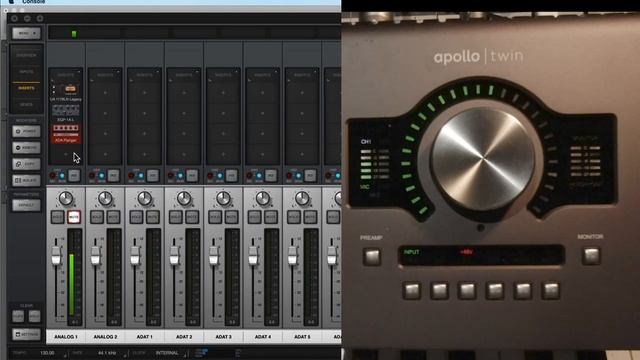Add plugin to ADAT 4 second insert slot
This screenshot has width=640, height=360.
pyautogui.click(x=262, y=113)
